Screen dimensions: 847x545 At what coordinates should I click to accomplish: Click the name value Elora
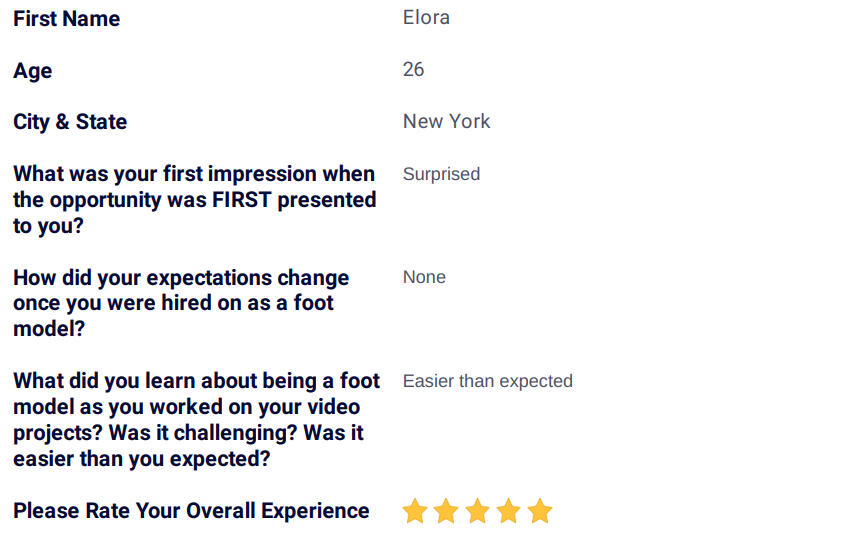pos(426,17)
